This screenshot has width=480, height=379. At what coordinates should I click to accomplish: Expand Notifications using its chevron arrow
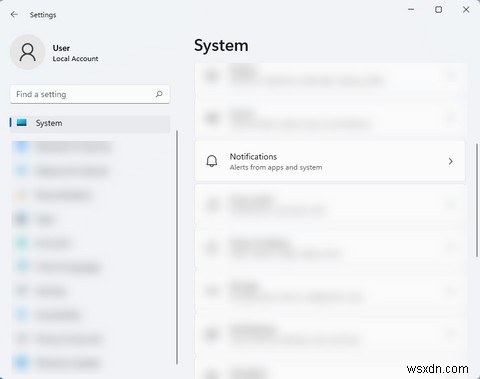click(451, 161)
